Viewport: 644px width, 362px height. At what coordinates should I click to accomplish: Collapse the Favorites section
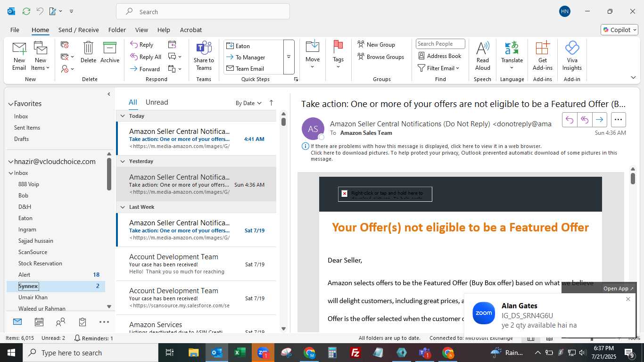pos(10,104)
